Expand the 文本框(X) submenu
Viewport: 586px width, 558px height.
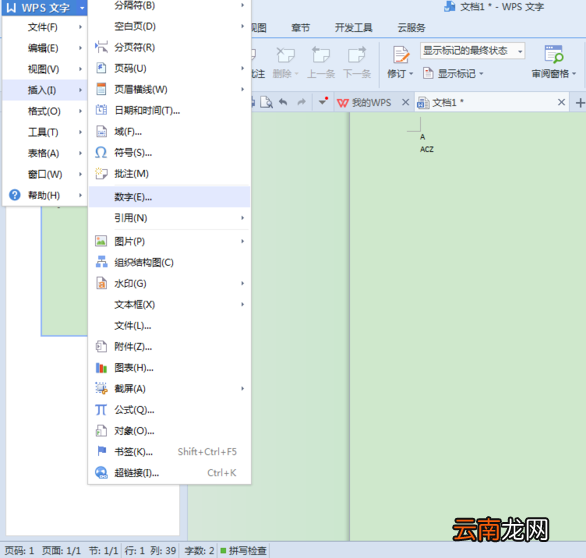point(170,304)
